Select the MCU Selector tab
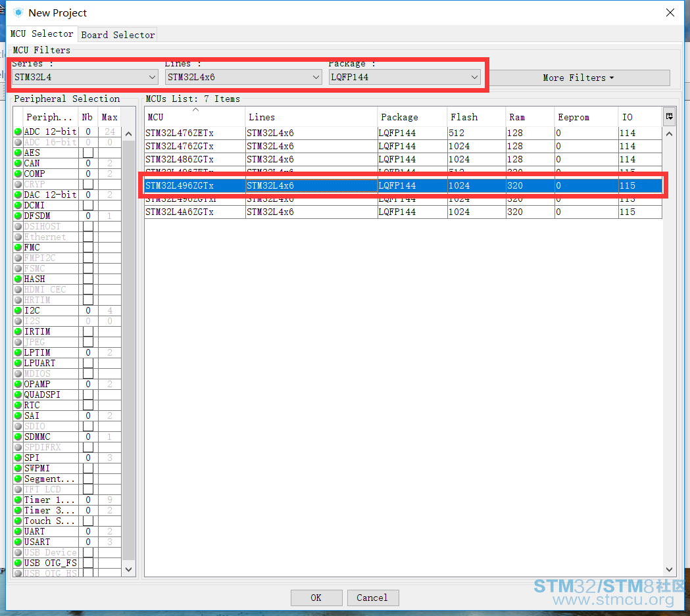690x616 pixels. pos(42,34)
